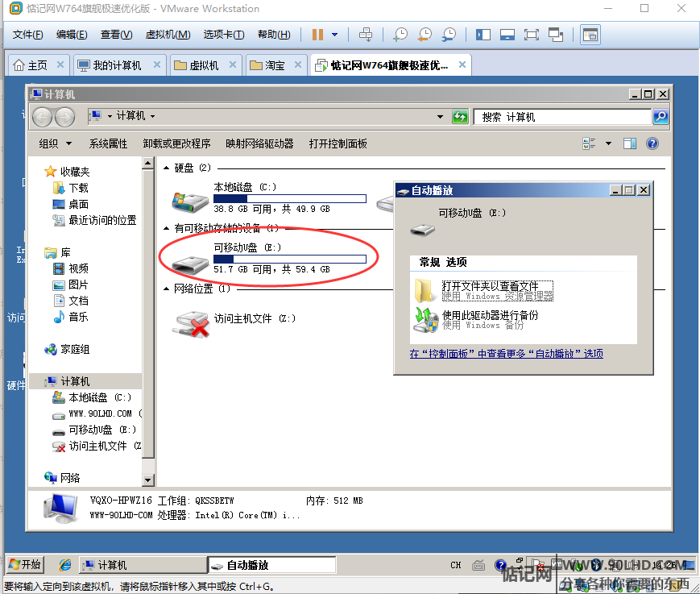
Task: Open the 编辑(E) menu
Action: click(72, 35)
